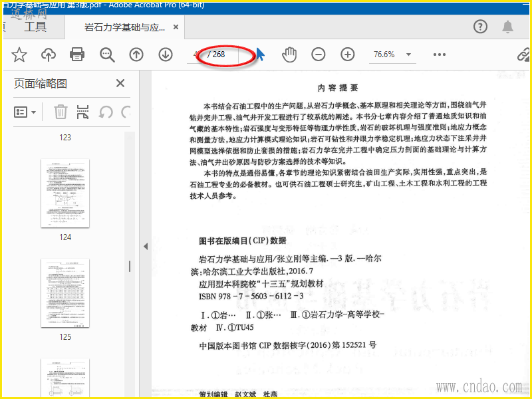Click the share link icon at toolbar end
This screenshot has height=399, width=532.
click(x=523, y=55)
